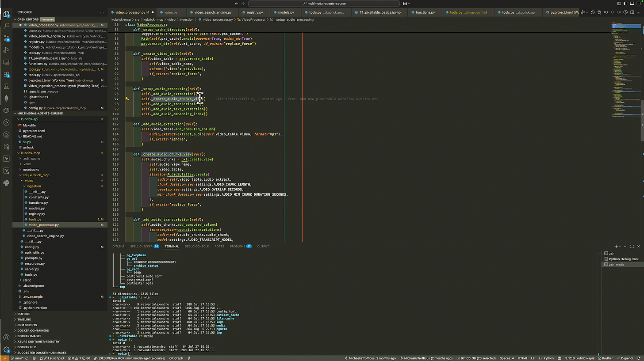Expand the Docker Containers section

tap(33, 331)
